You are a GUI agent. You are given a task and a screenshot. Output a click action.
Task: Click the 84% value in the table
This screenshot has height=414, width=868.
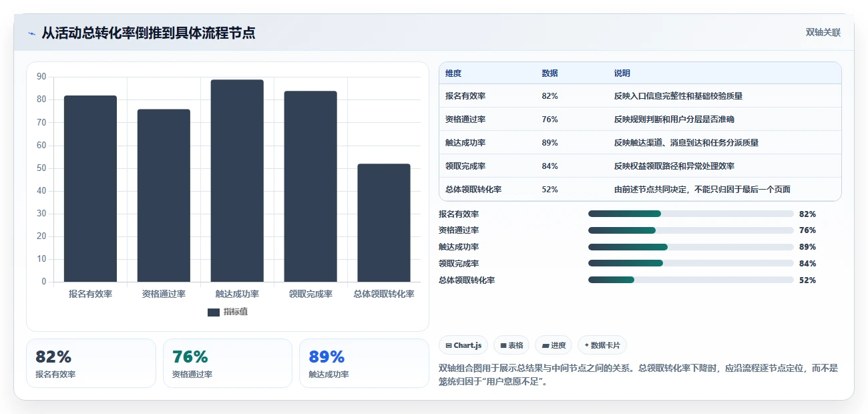click(550, 166)
